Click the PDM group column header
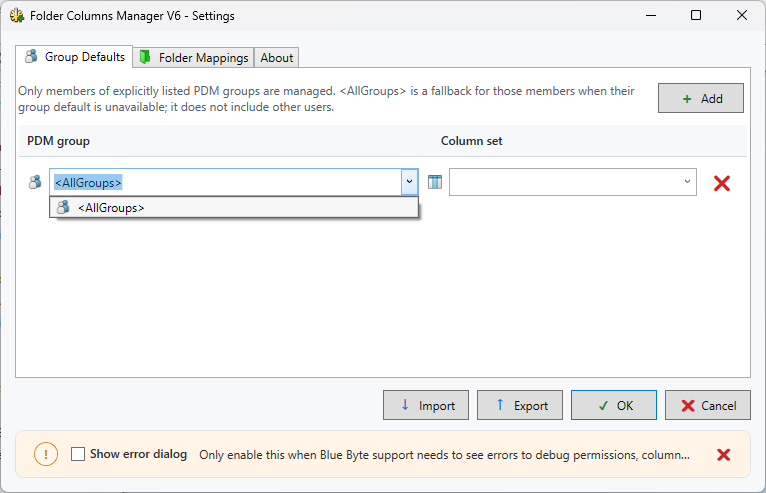This screenshot has width=766, height=493. click(59, 141)
